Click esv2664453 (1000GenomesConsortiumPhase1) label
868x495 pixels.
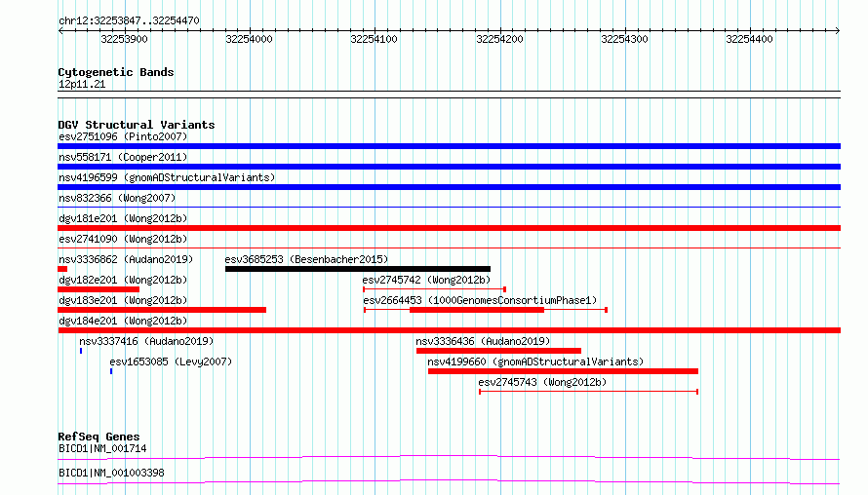coord(480,300)
